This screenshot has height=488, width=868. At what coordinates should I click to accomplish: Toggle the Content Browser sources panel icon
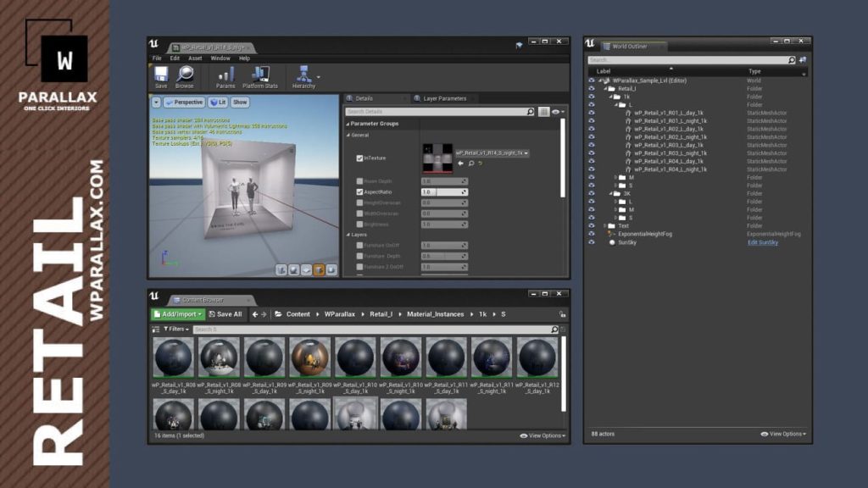tap(156, 330)
